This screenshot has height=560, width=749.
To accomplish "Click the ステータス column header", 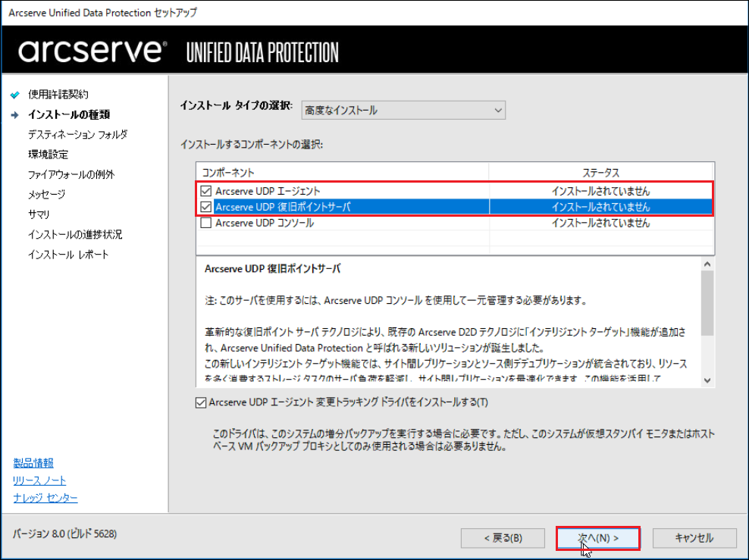I will point(600,172).
